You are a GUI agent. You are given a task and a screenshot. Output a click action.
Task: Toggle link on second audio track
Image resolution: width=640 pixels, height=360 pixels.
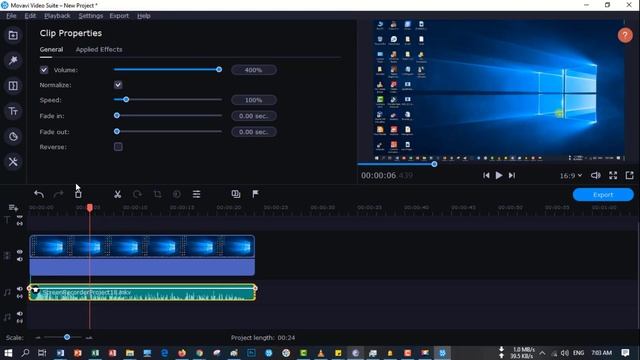(20, 321)
